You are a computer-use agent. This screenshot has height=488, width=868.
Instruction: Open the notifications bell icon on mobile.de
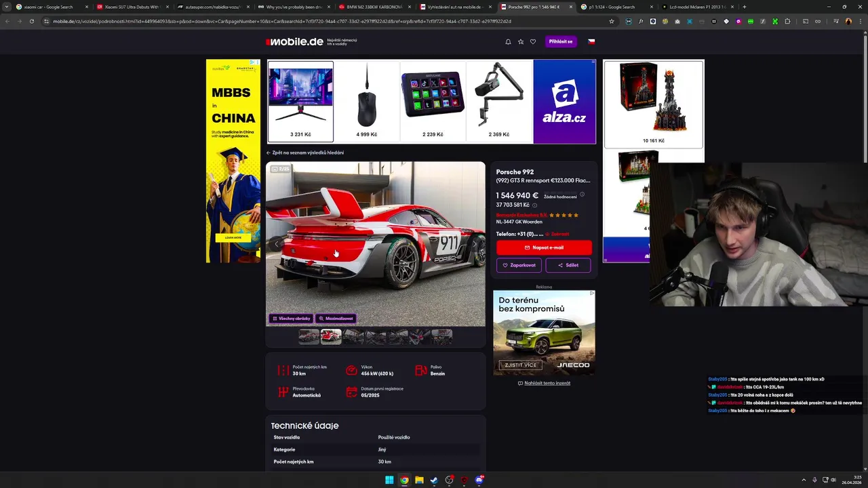(x=508, y=41)
